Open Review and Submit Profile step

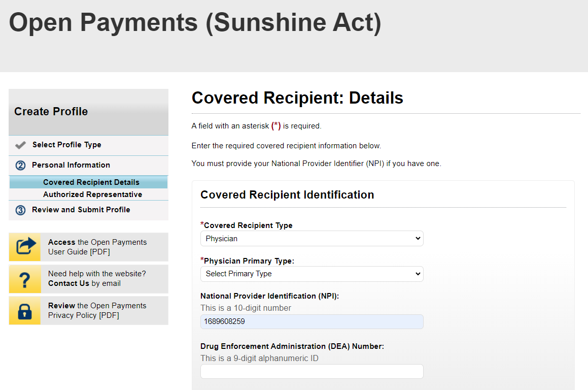coord(81,210)
